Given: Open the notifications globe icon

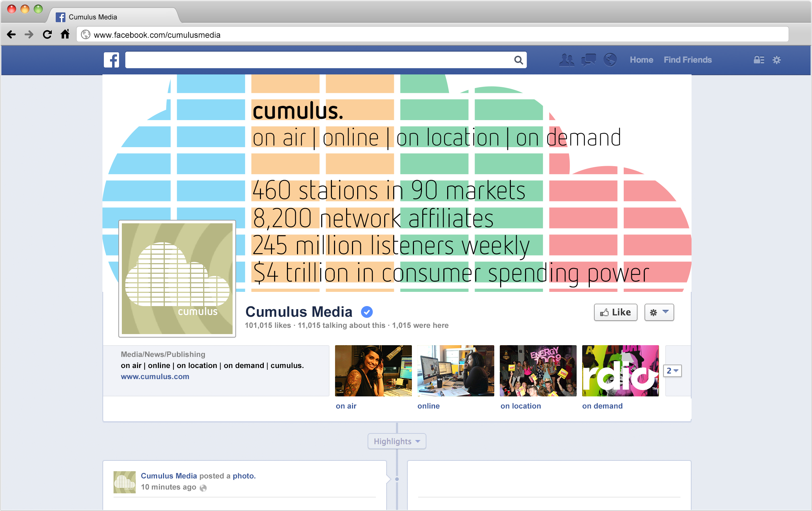Looking at the screenshot, I should [x=610, y=60].
